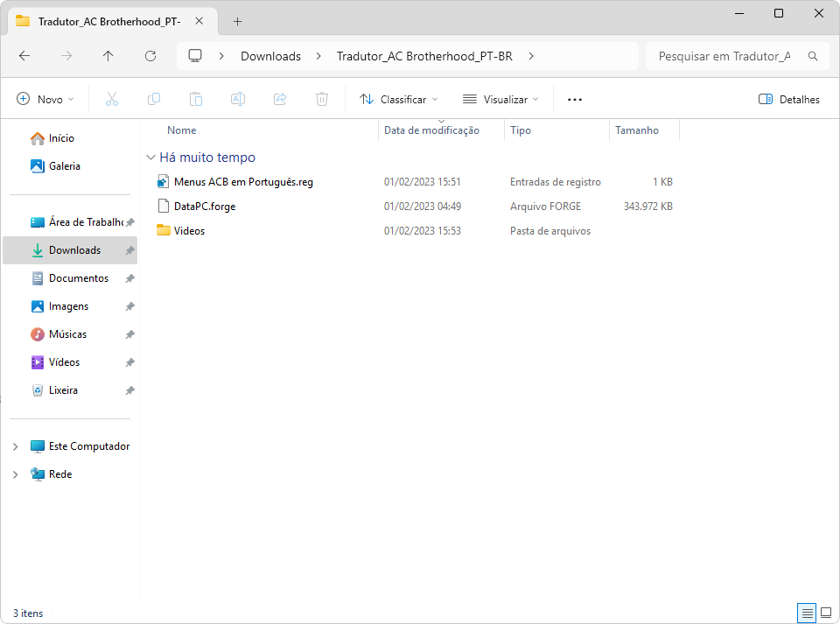Open the Classificar dropdown
This screenshot has width=840, height=624.
[399, 100]
